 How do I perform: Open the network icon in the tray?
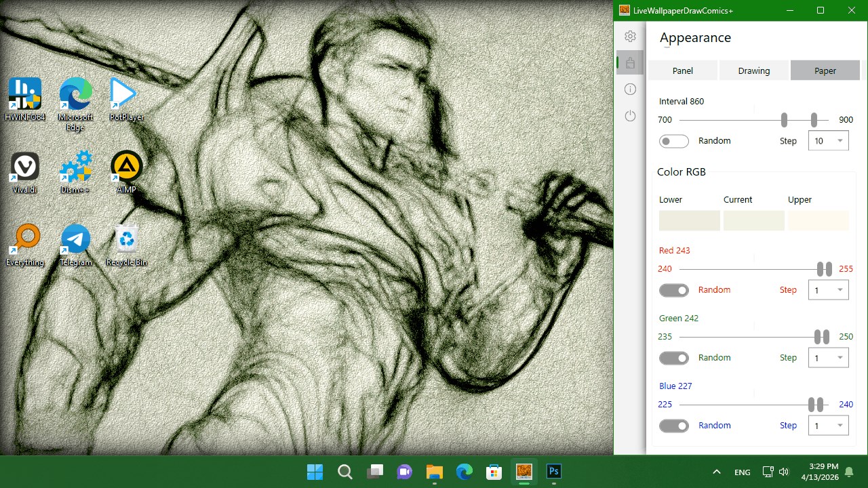[768, 472]
